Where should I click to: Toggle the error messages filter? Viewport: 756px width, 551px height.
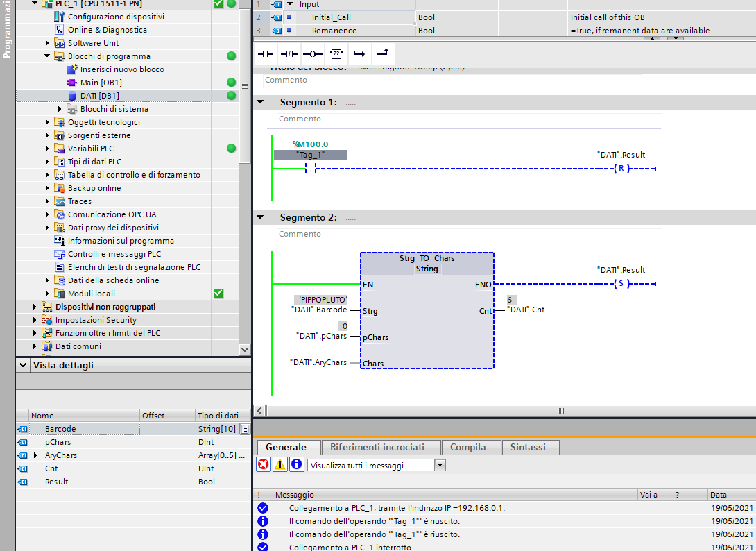pyautogui.click(x=264, y=465)
